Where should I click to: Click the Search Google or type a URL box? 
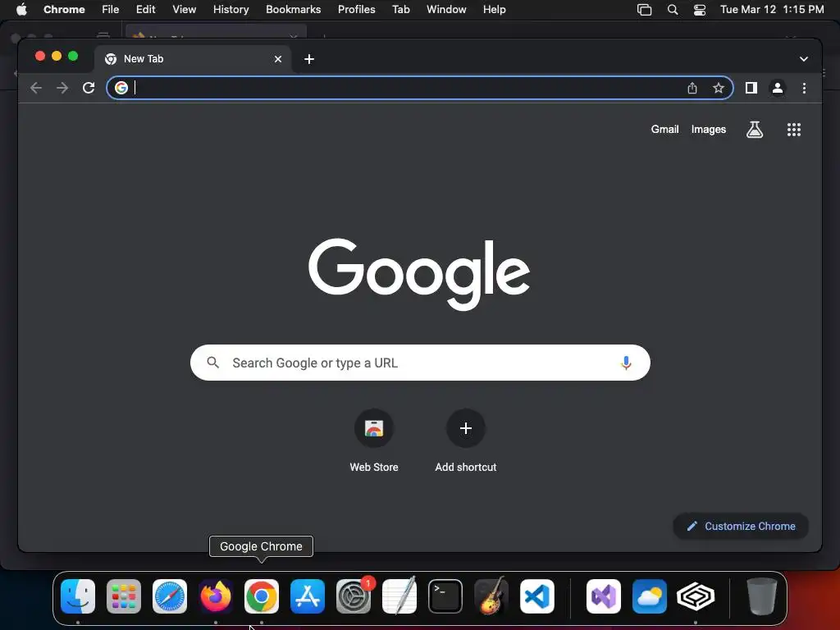point(420,363)
